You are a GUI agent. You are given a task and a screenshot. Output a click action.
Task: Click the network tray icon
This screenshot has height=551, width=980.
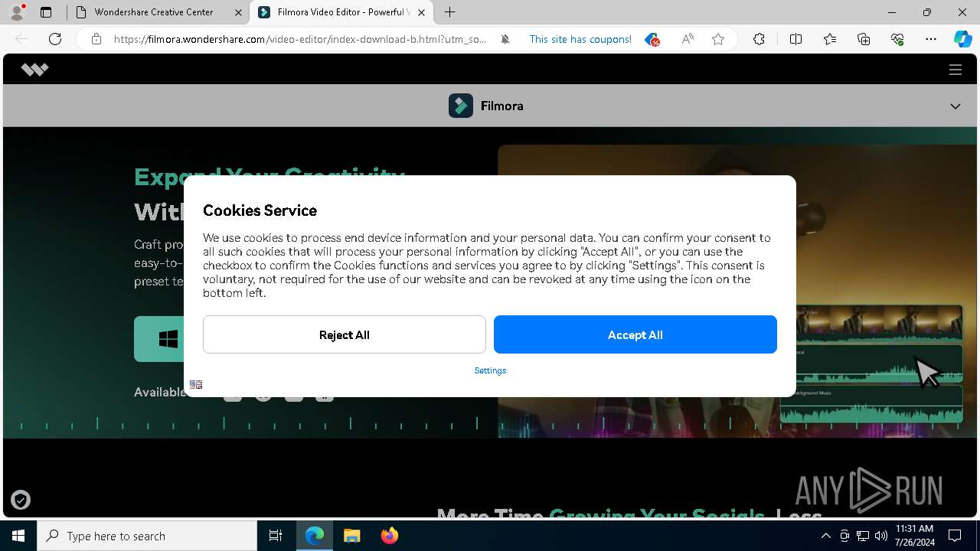[x=863, y=536]
